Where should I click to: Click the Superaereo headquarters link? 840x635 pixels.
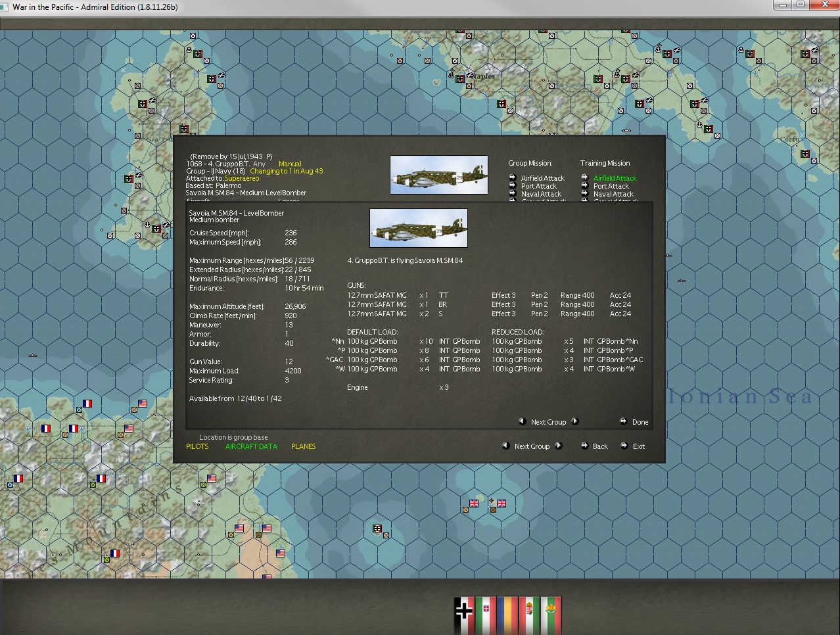coord(241,178)
